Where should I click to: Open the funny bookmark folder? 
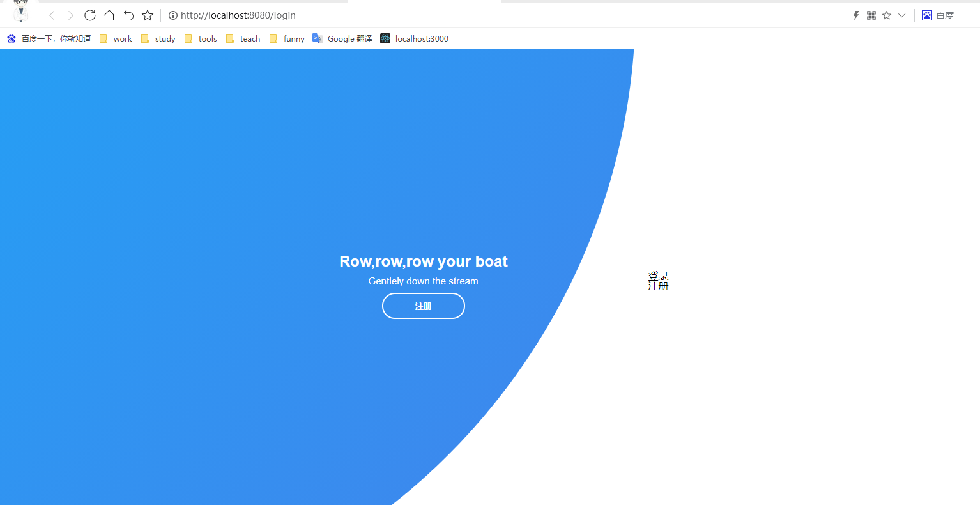click(x=287, y=38)
